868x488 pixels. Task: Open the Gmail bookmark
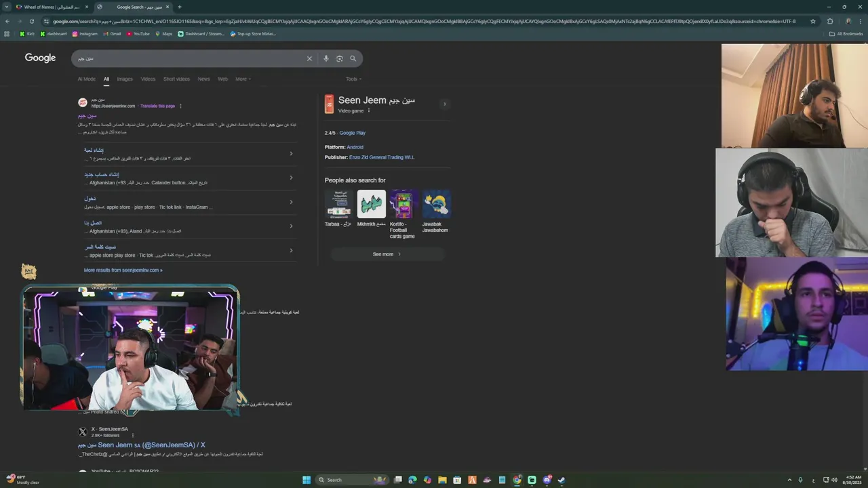pyautogui.click(x=112, y=33)
